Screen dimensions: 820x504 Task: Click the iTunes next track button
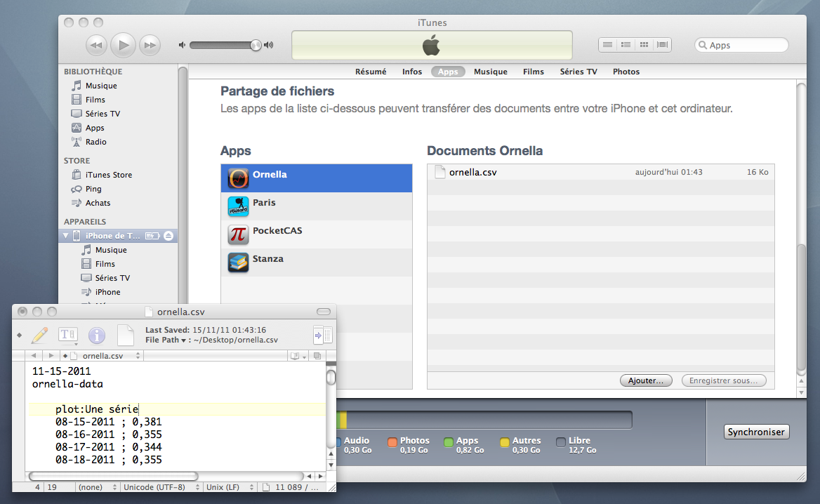point(150,45)
